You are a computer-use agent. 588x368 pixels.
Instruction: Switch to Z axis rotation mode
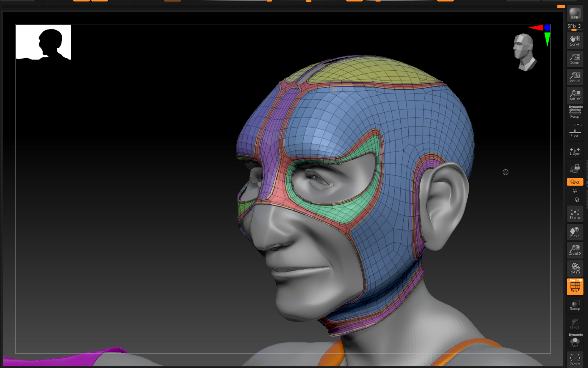click(x=577, y=200)
